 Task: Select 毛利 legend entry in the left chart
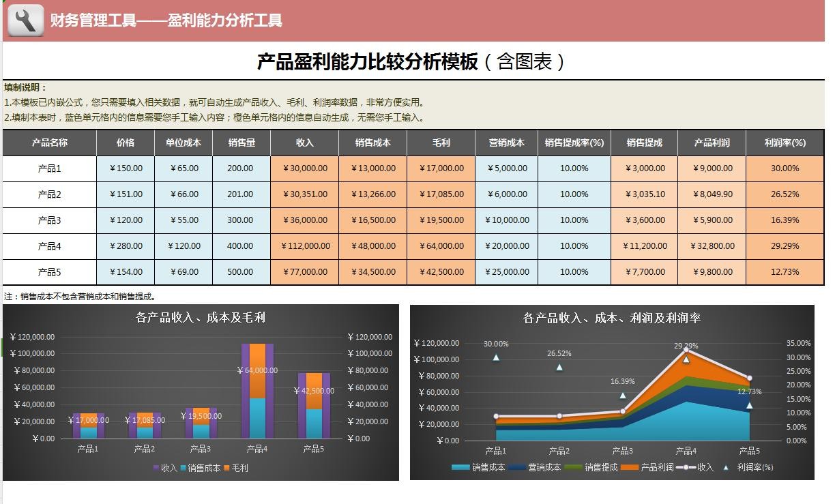point(235,468)
